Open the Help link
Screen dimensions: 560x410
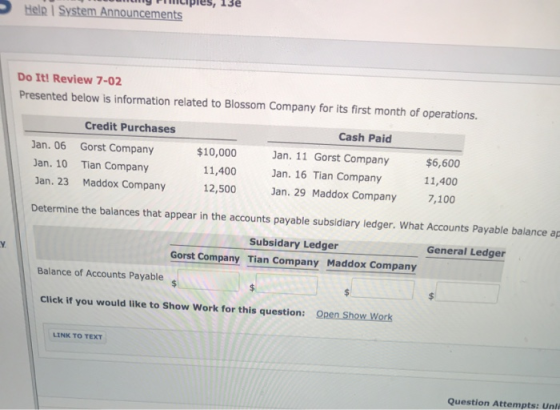point(36,10)
